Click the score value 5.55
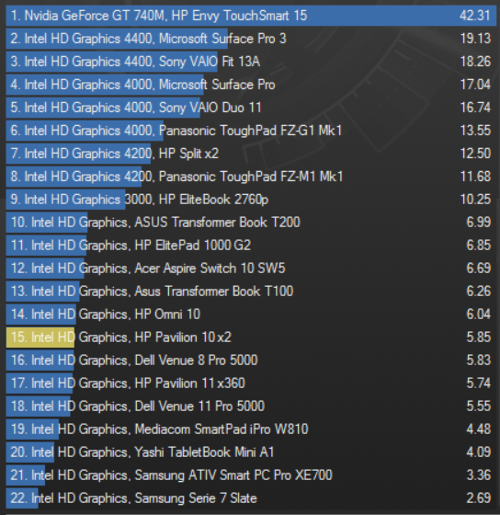The height and width of the screenshot is (515, 500). pos(479,406)
